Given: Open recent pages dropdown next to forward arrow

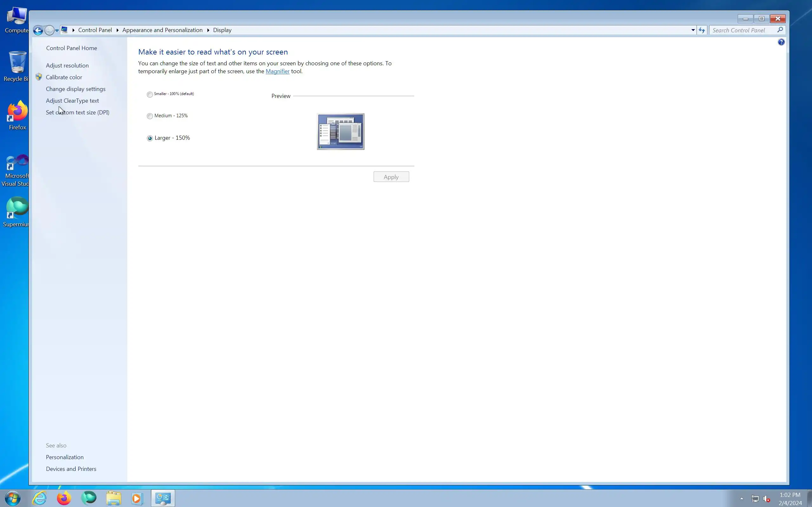Looking at the screenshot, I should (x=57, y=30).
